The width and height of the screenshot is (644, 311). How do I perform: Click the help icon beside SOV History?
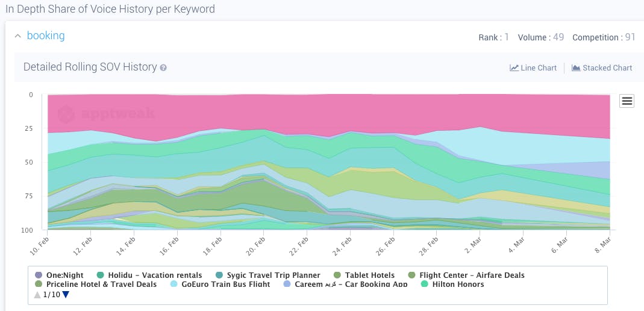point(163,68)
